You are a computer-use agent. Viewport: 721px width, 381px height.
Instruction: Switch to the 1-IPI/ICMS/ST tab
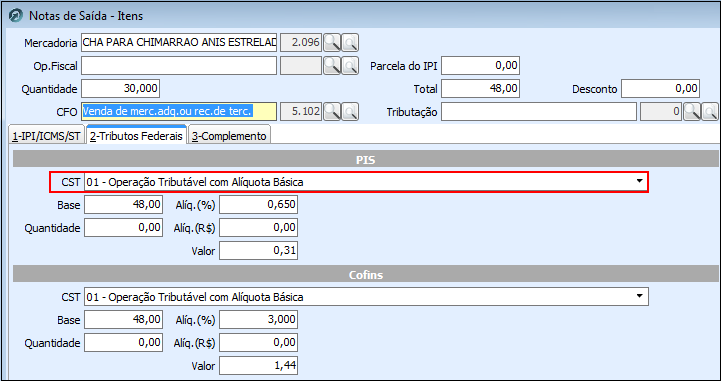[46, 136]
